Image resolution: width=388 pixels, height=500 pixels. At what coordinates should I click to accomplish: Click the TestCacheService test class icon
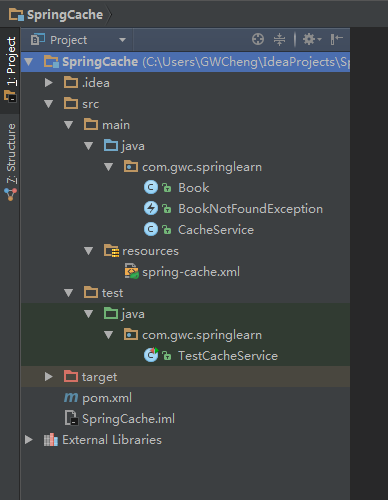click(151, 355)
